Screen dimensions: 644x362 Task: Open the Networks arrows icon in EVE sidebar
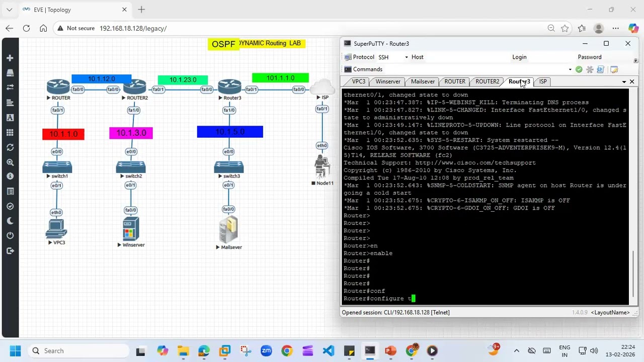(10, 87)
